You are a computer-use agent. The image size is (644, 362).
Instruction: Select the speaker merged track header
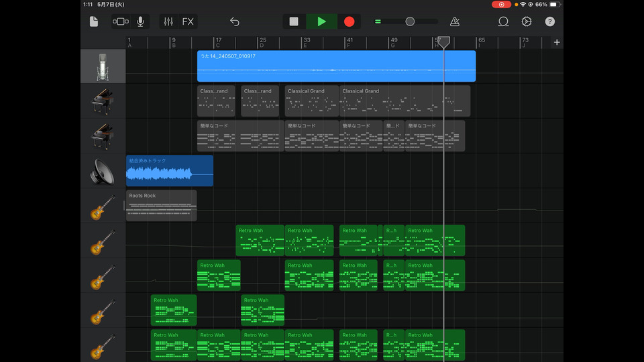pos(103,171)
